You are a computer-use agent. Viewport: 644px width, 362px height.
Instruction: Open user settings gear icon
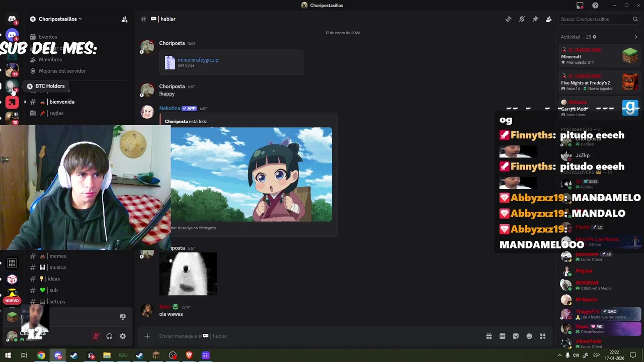pyautogui.click(x=123, y=336)
